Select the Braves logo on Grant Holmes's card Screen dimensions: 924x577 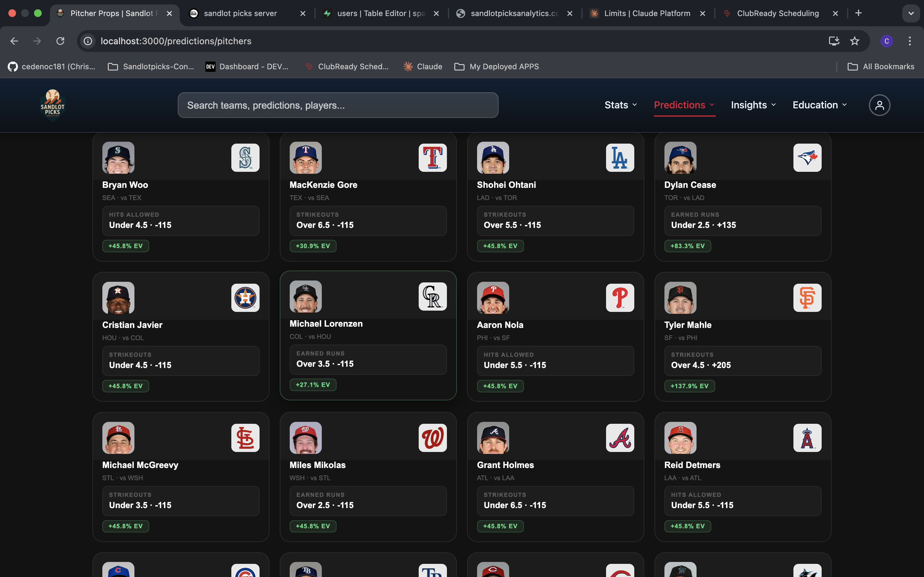[620, 438]
